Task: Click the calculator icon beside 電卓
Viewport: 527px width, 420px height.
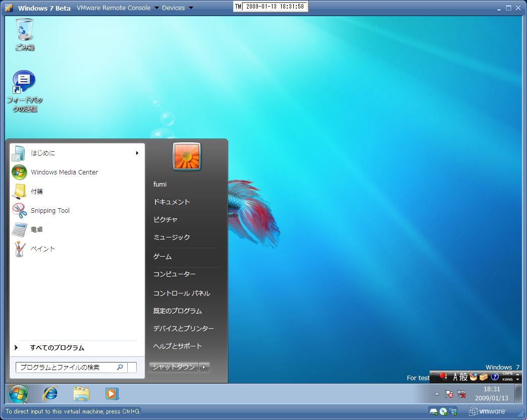Action: point(19,230)
